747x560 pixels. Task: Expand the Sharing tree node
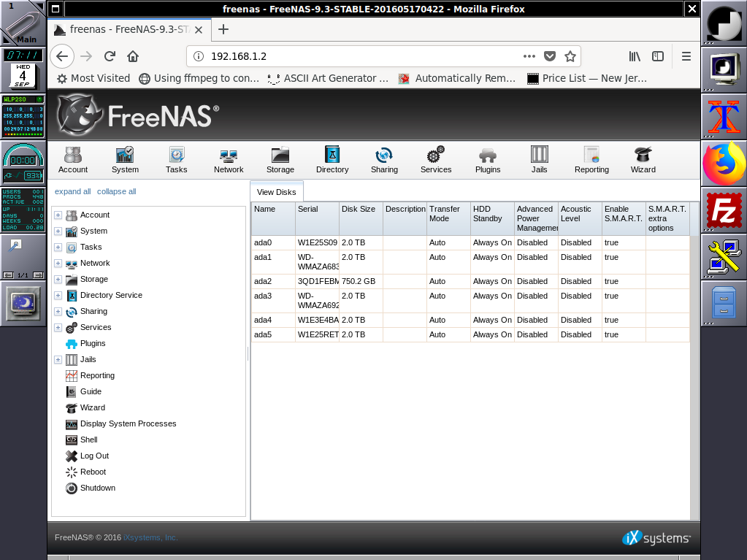point(58,312)
